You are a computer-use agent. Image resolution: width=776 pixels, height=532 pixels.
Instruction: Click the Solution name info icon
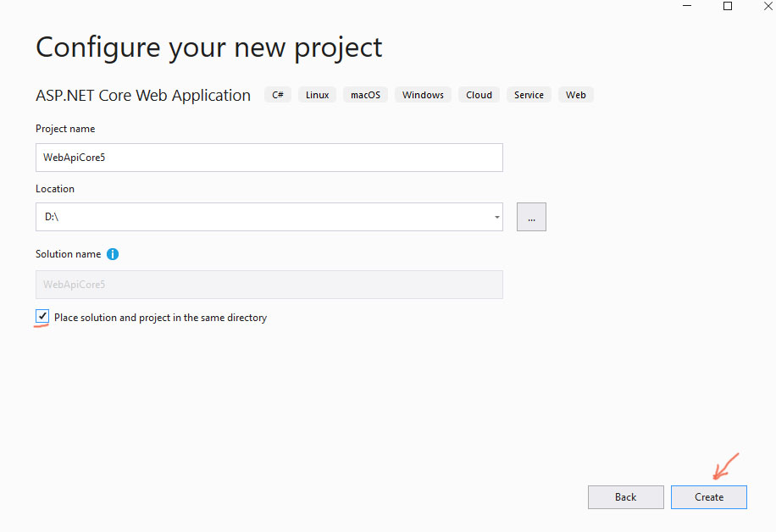pyautogui.click(x=113, y=254)
